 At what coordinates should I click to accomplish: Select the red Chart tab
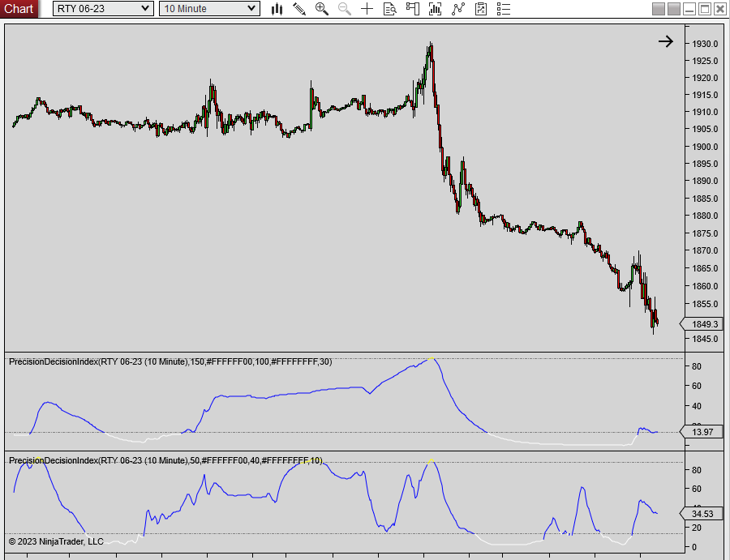click(x=19, y=9)
